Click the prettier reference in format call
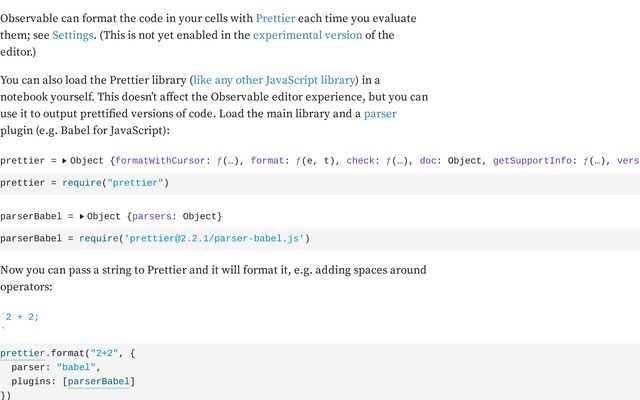Image resolution: width=640 pixels, height=400 pixels. [x=22, y=353]
